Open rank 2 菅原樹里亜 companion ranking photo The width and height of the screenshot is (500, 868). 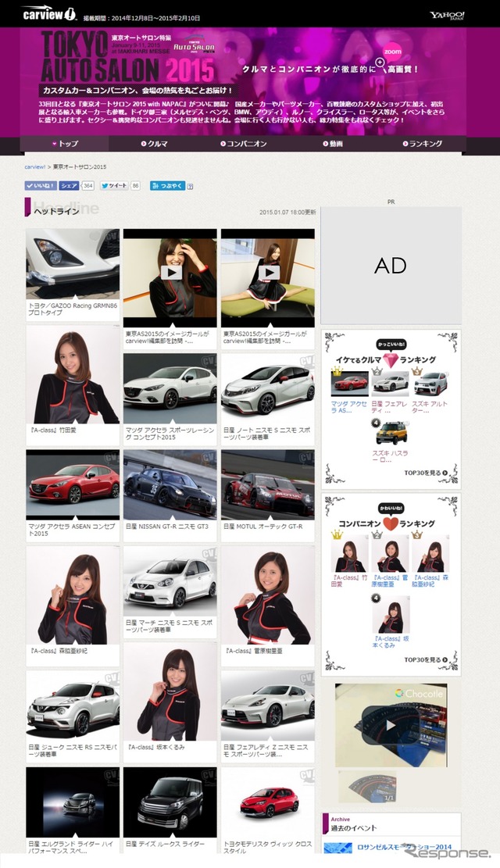(x=391, y=555)
